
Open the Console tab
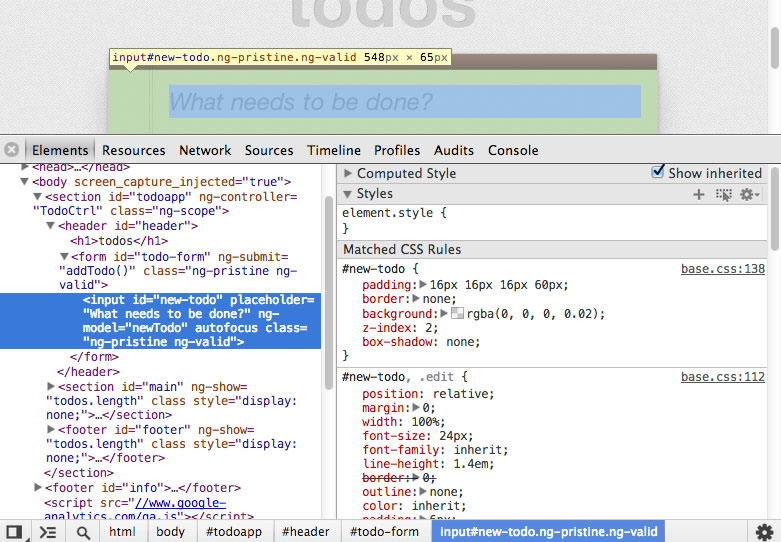click(513, 150)
